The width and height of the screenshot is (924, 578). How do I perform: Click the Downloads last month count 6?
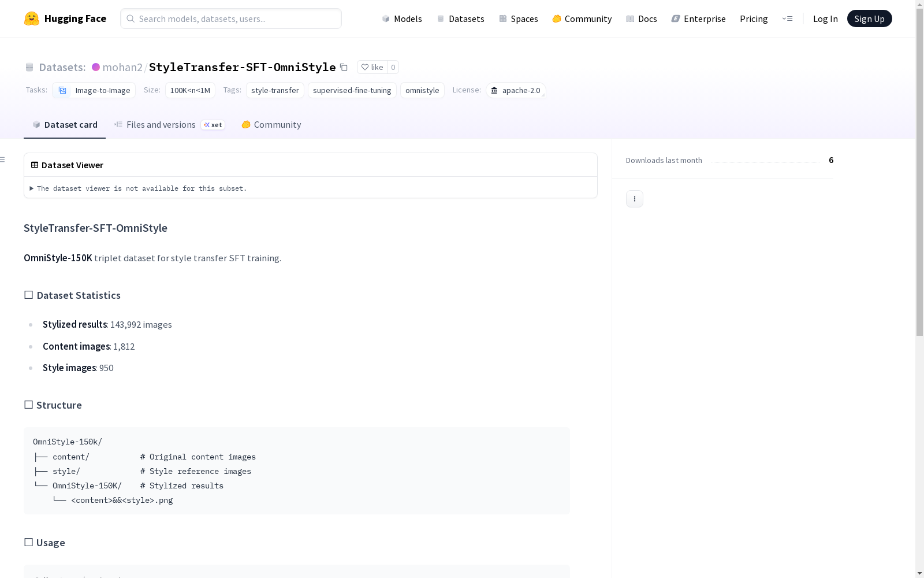point(831,160)
